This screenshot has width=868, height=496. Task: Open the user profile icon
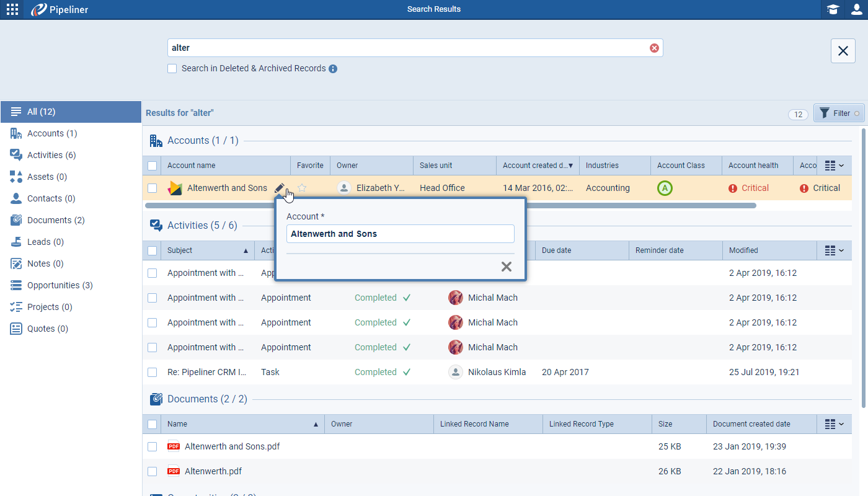click(856, 9)
